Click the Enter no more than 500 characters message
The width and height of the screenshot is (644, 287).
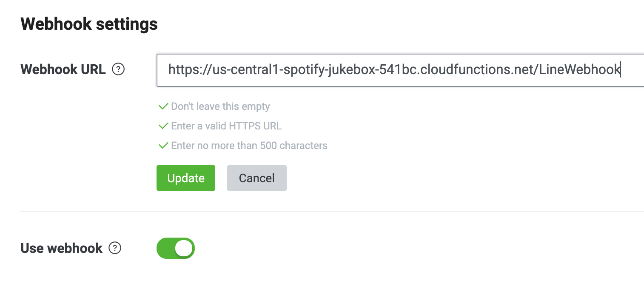pos(249,146)
